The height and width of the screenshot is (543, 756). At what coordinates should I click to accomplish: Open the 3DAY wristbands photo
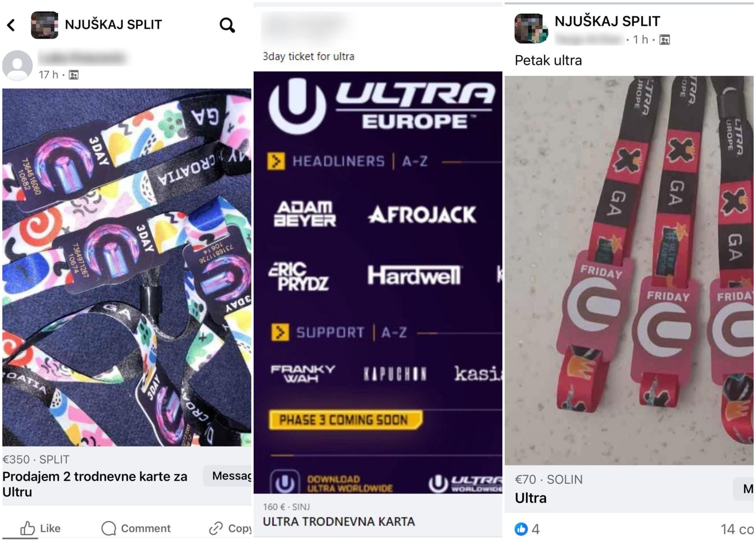(127, 267)
